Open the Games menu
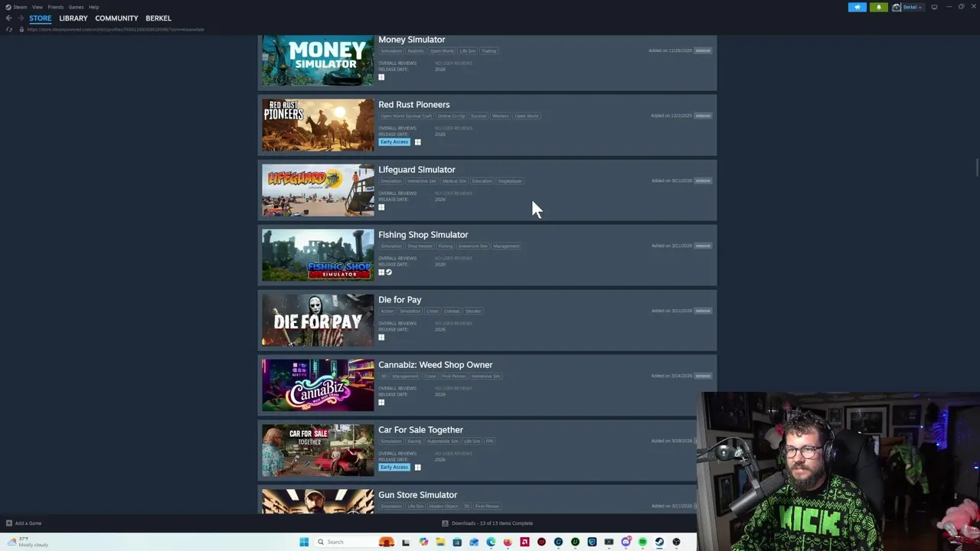The image size is (980, 551). [76, 7]
